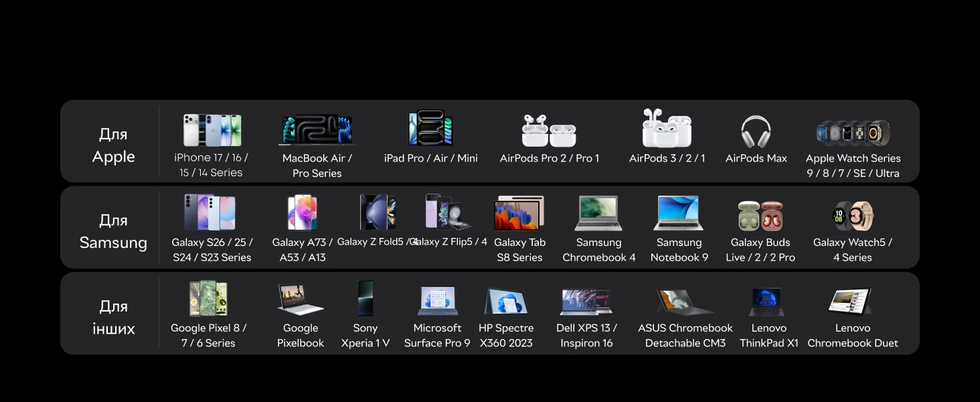This screenshot has height=402, width=980.
Task: Select the Apple Watch Series watches image
Action: point(853,133)
